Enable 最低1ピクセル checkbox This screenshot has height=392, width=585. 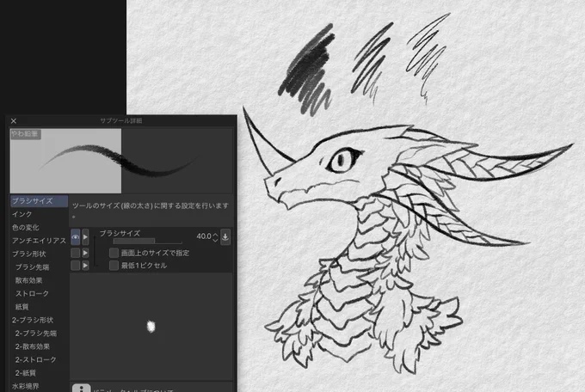pyautogui.click(x=114, y=266)
